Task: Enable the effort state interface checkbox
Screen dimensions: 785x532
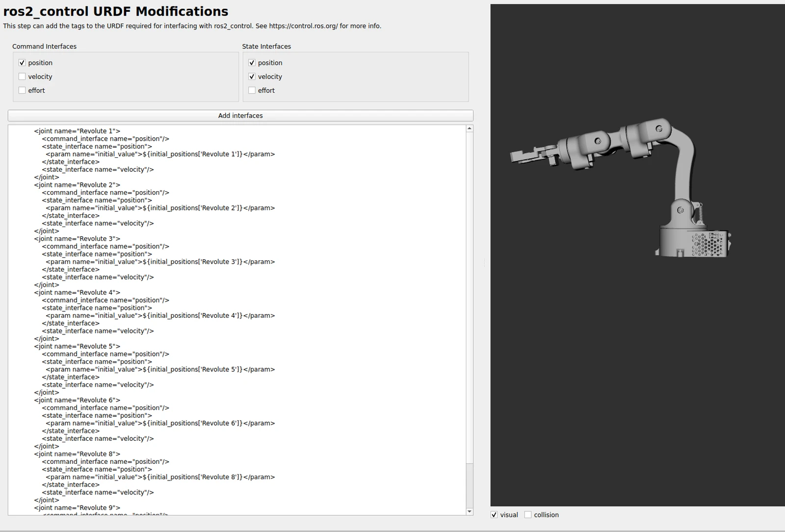Action: pyautogui.click(x=252, y=90)
